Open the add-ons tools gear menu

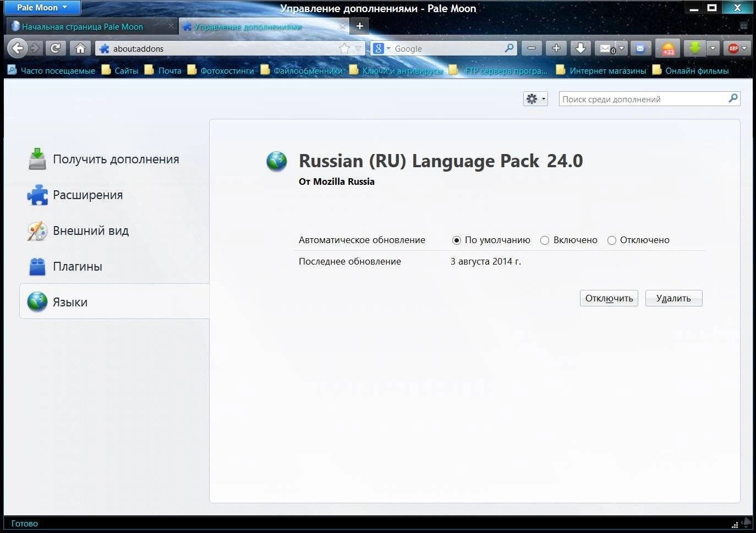(x=535, y=99)
